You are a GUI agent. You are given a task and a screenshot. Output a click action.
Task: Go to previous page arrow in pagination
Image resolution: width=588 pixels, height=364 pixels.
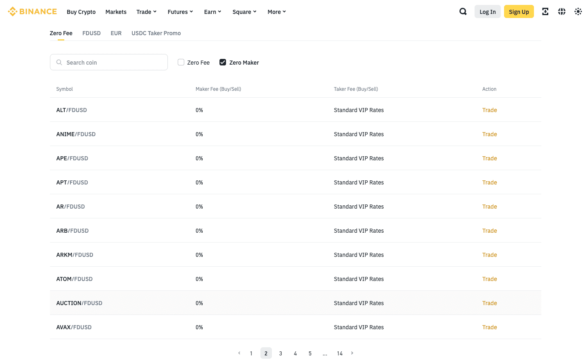(x=239, y=353)
